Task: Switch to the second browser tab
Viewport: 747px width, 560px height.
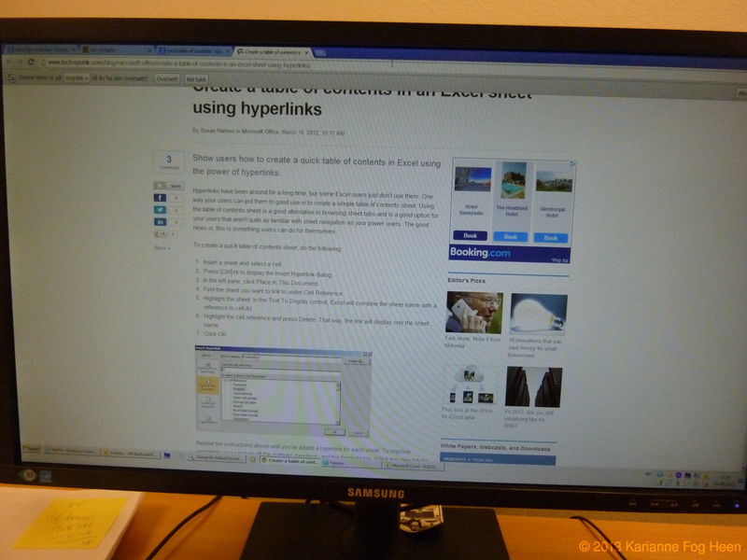Action: pyautogui.click(x=116, y=50)
